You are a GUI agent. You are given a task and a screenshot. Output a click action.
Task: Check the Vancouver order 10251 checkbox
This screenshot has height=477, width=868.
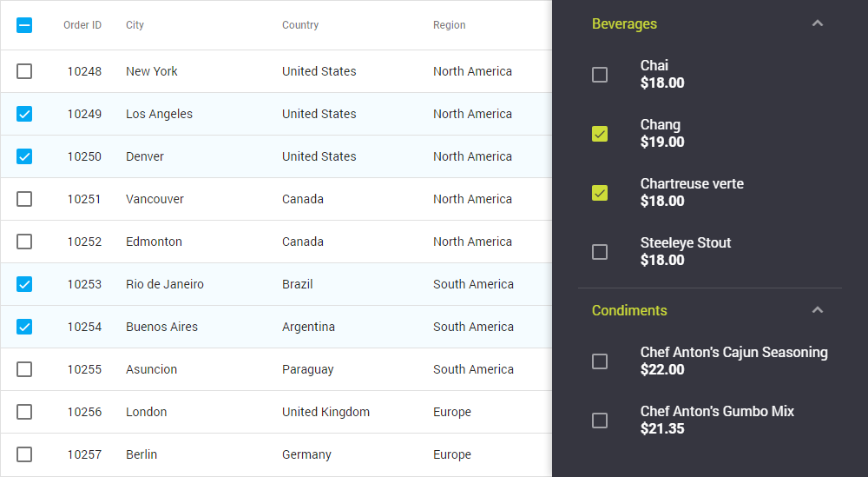coord(24,199)
